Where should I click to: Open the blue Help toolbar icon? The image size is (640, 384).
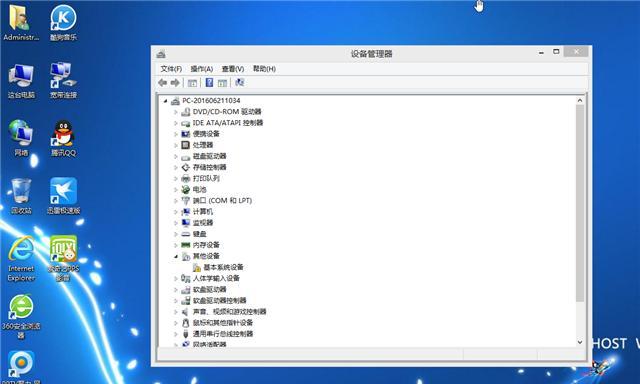[209, 83]
